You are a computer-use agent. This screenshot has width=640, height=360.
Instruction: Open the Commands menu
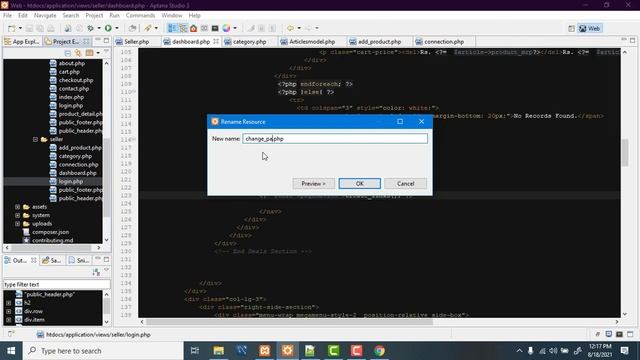tap(140, 15)
